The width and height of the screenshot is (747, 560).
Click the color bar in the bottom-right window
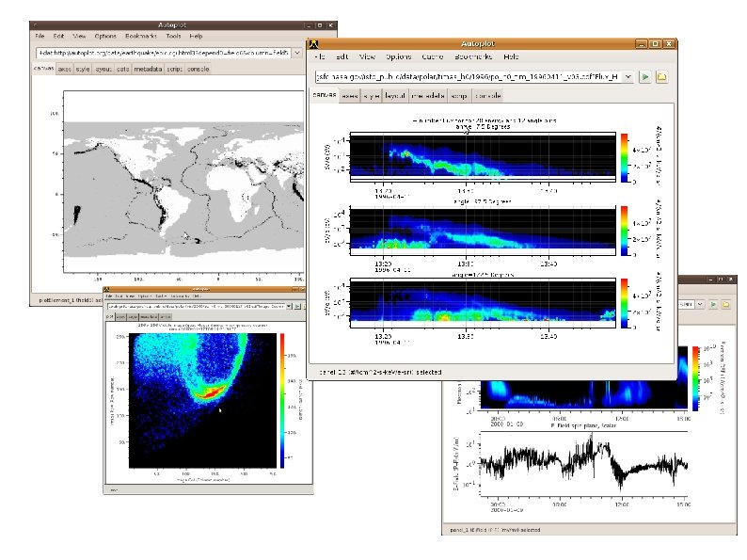696,379
